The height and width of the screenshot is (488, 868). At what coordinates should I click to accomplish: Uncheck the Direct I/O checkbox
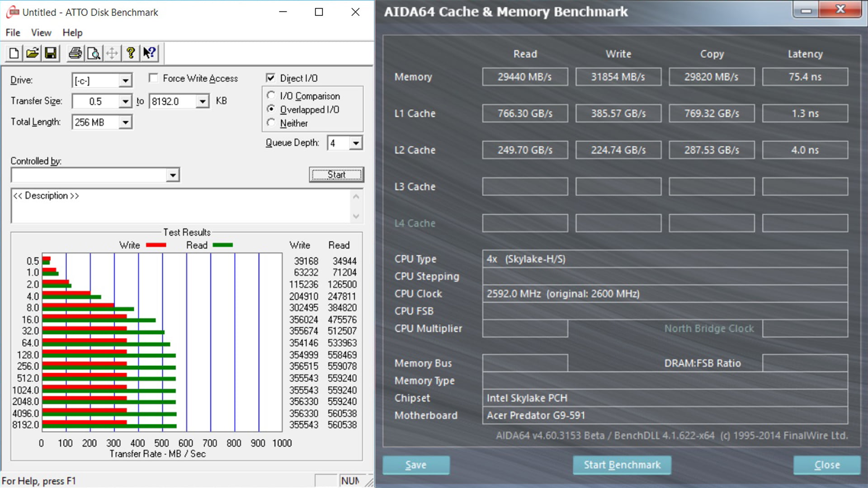pyautogui.click(x=270, y=78)
